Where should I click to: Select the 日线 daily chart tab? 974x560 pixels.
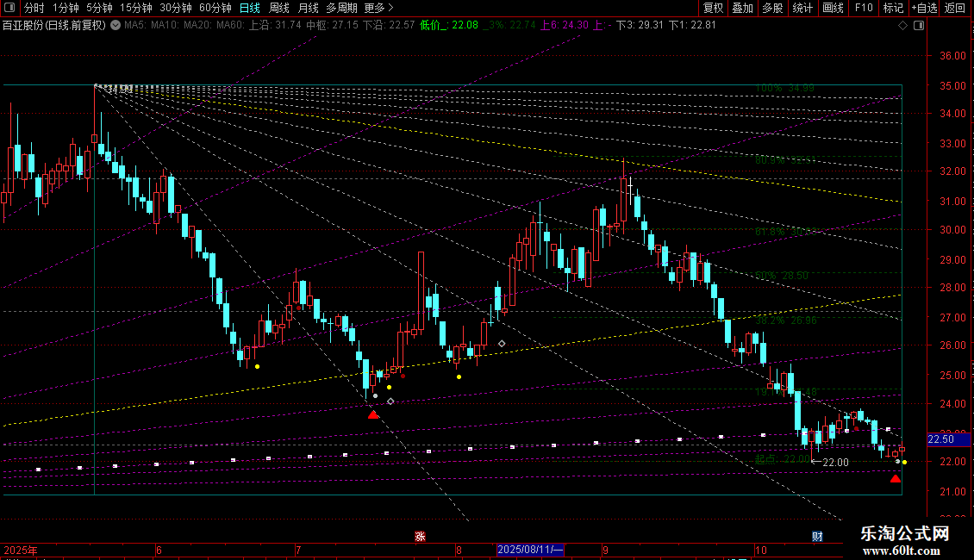250,8
